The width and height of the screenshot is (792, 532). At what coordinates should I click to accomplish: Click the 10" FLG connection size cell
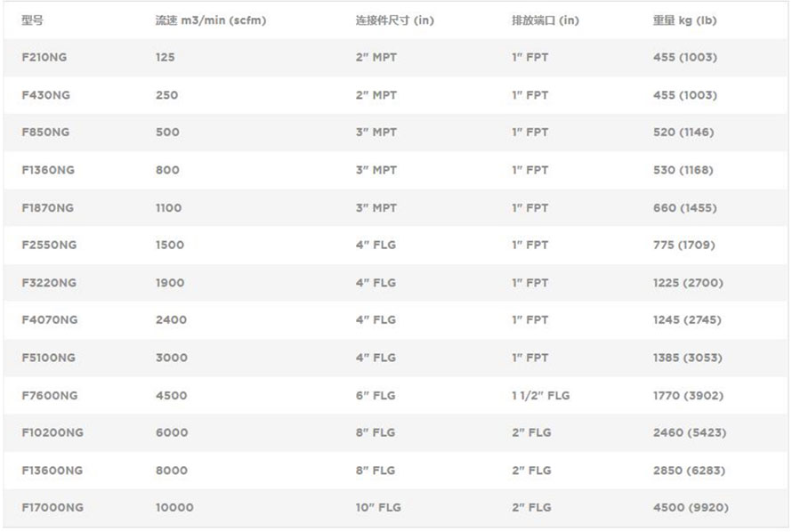point(378,508)
